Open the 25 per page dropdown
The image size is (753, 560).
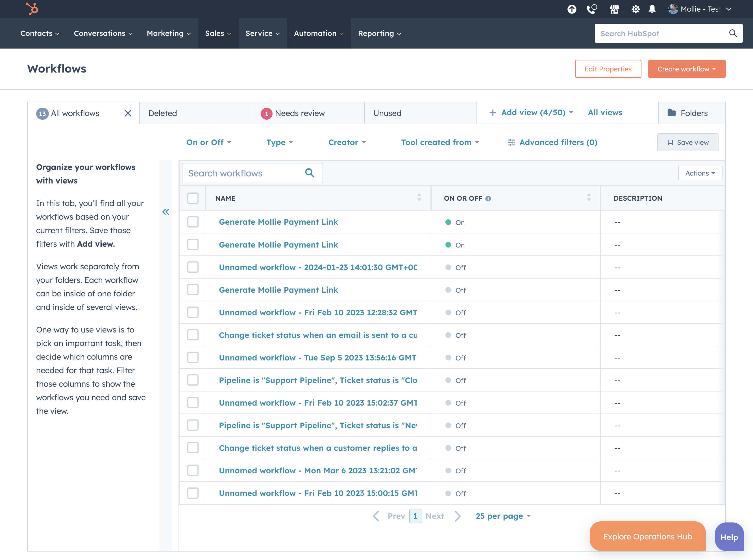tap(503, 516)
